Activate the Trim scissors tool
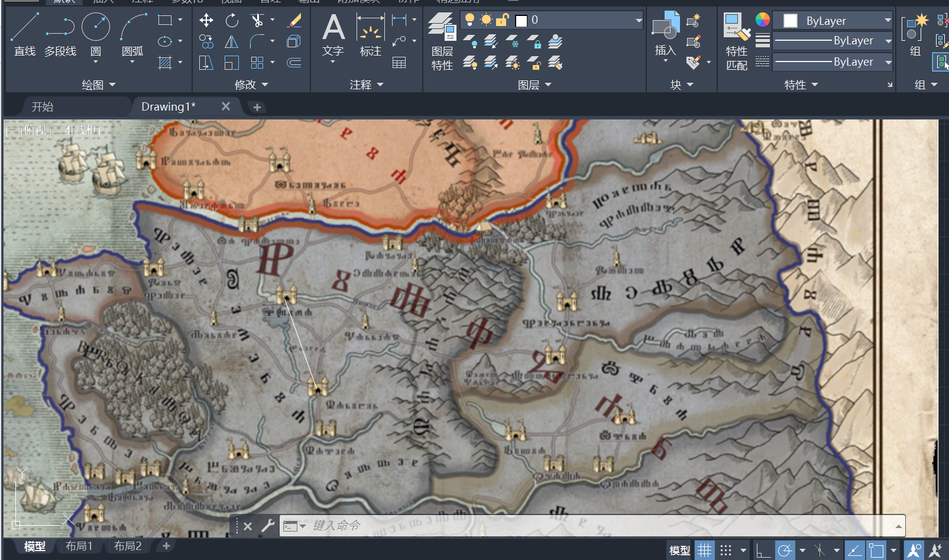The image size is (949, 560). (257, 21)
